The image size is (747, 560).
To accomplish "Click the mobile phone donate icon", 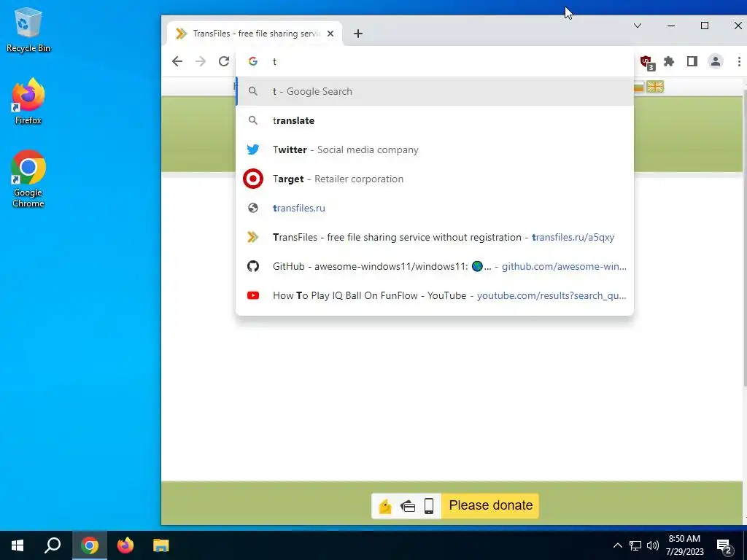I will [x=429, y=506].
